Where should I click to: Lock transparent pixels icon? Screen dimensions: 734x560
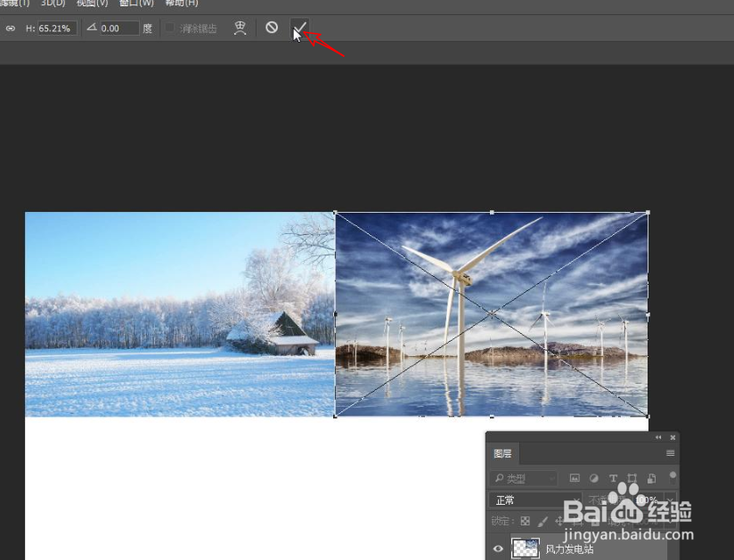(526, 521)
